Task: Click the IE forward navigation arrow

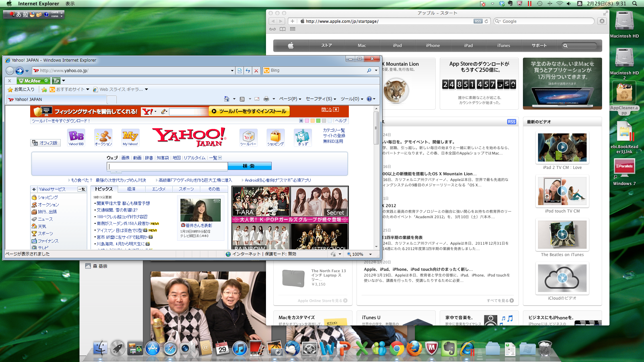Action: click(x=19, y=71)
